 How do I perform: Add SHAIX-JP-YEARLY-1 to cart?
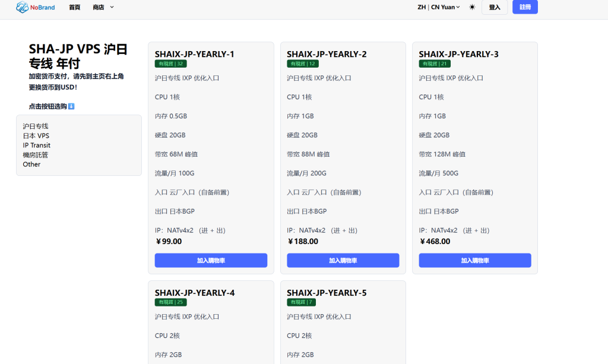211,261
